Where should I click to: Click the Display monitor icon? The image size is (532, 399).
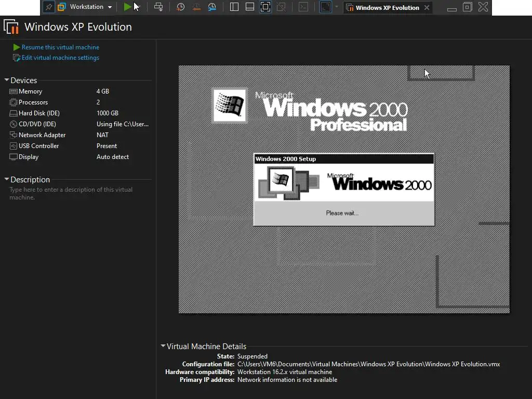pos(13,157)
